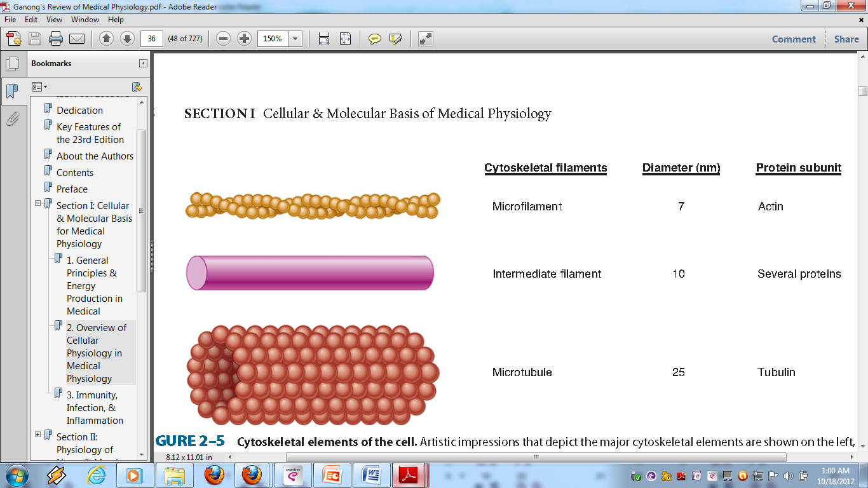868x488 pixels.
Task: Collapse Section I bookmark tree node
Action: [x=38, y=203]
